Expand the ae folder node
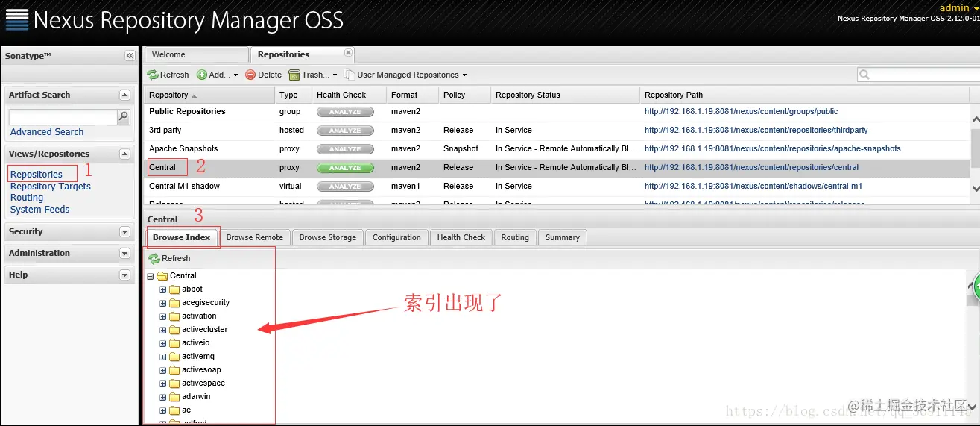The image size is (980, 426). tap(163, 410)
